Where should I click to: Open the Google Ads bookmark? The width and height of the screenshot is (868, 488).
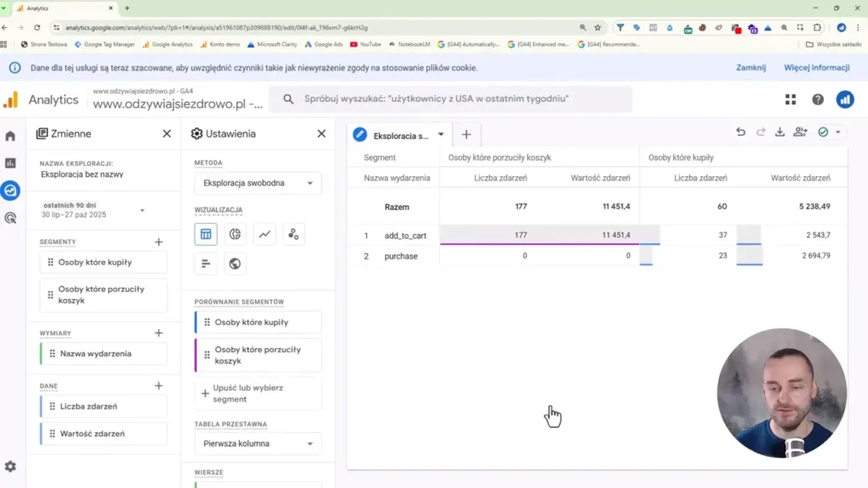(x=324, y=44)
